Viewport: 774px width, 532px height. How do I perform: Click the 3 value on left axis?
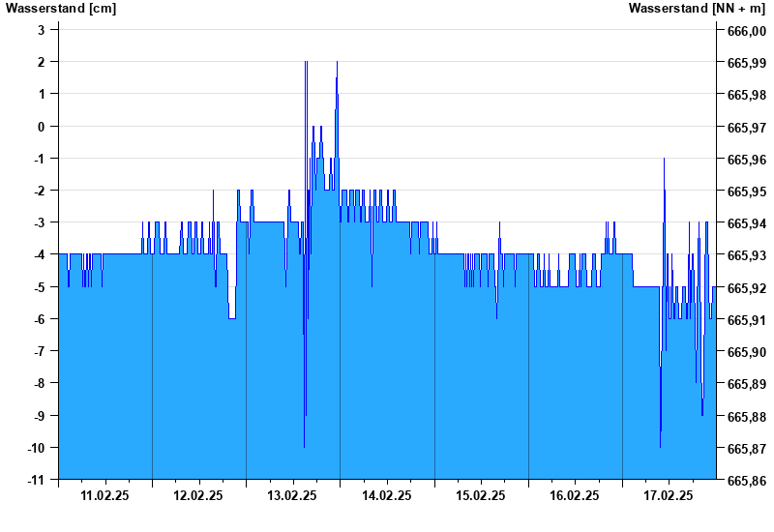[x=42, y=30]
